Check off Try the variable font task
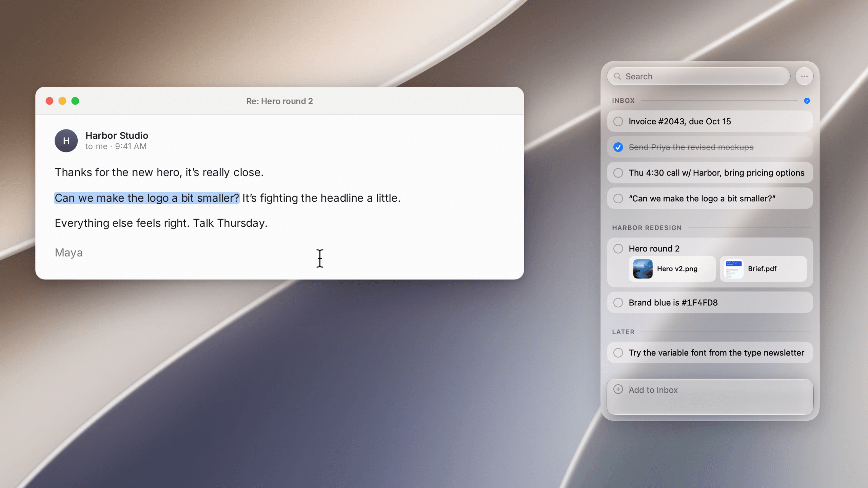The width and height of the screenshot is (868, 488). (x=618, y=353)
